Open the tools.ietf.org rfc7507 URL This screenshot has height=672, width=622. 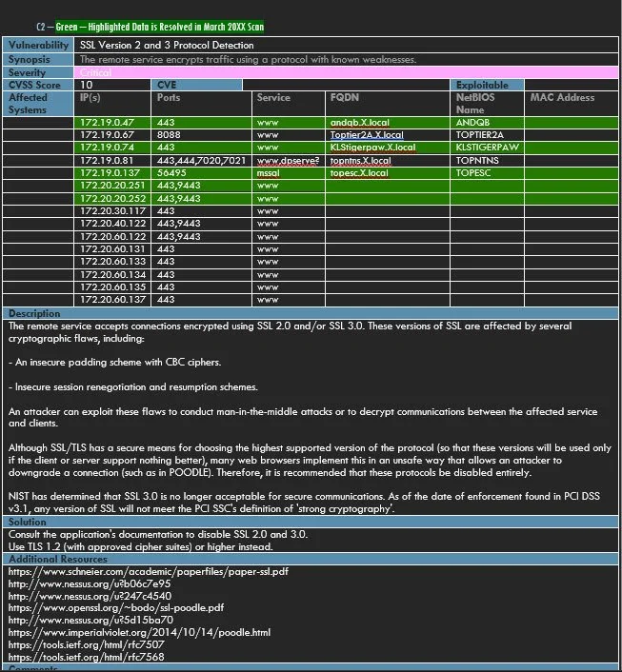click(x=87, y=644)
